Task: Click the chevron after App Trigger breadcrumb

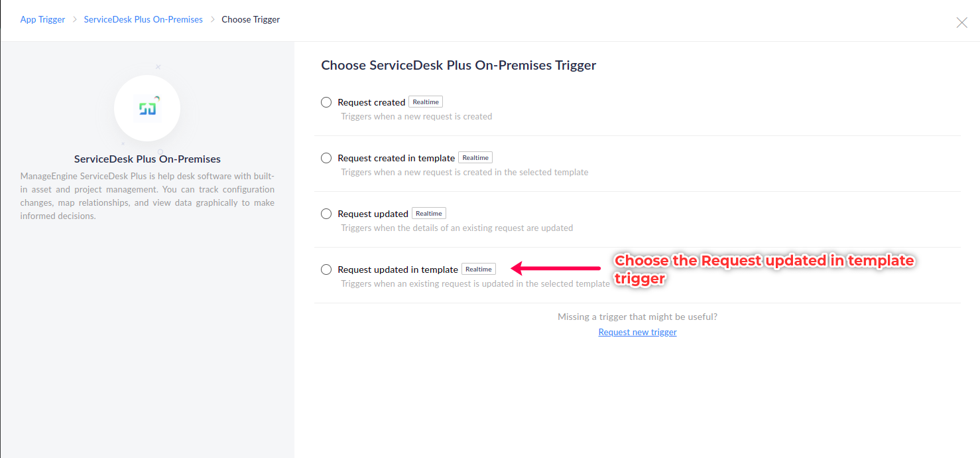Action: point(75,20)
